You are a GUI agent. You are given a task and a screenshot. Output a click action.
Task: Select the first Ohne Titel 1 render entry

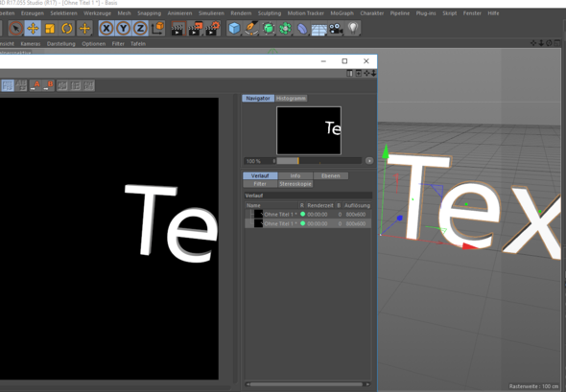tap(309, 215)
